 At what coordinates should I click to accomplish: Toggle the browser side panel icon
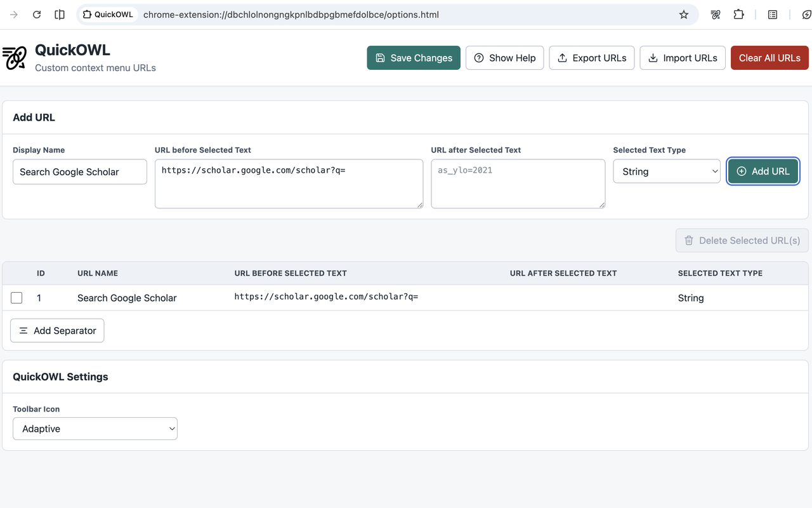click(x=60, y=15)
